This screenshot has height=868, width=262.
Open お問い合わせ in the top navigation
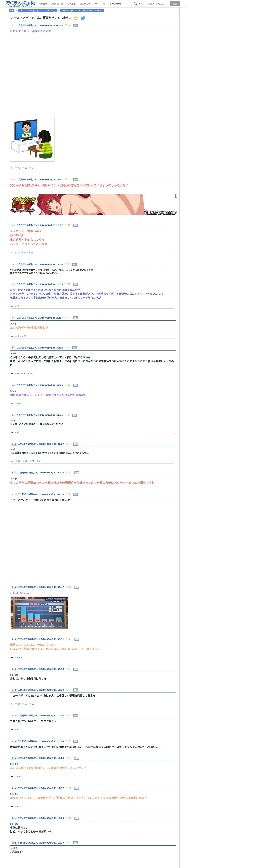[57, 4]
